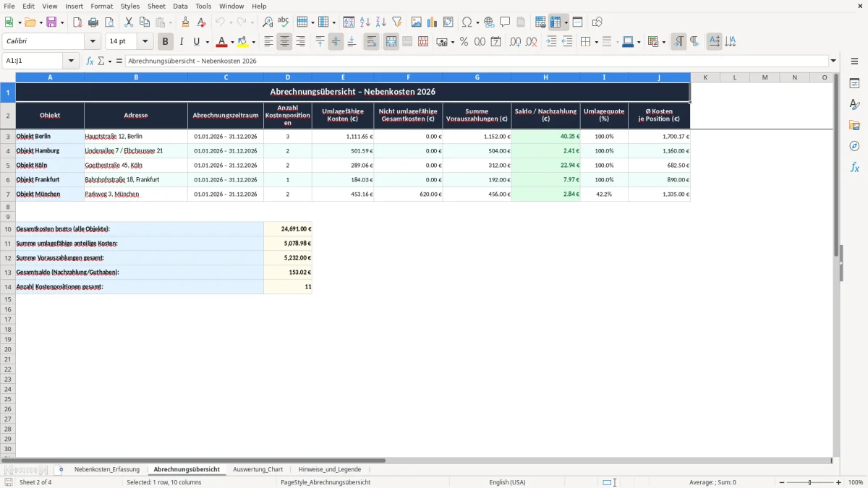Switch to Hinweise_und_Legende sheet tab
The height and width of the screenshot is (488, 868).
[330, 469]
